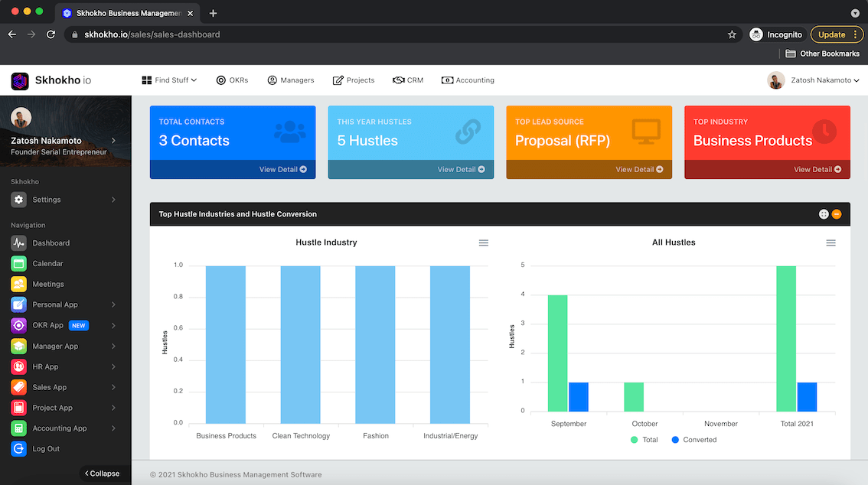View Detail for Total Contacts card

[x=283, y=169]
